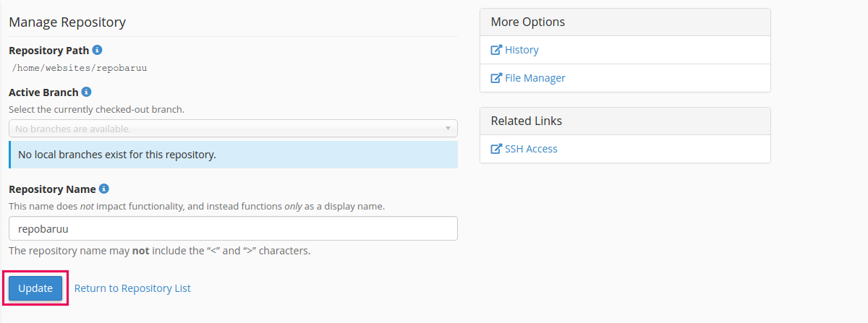
Task: Click the Repository Name info icon
Action: tap(104, 189)
